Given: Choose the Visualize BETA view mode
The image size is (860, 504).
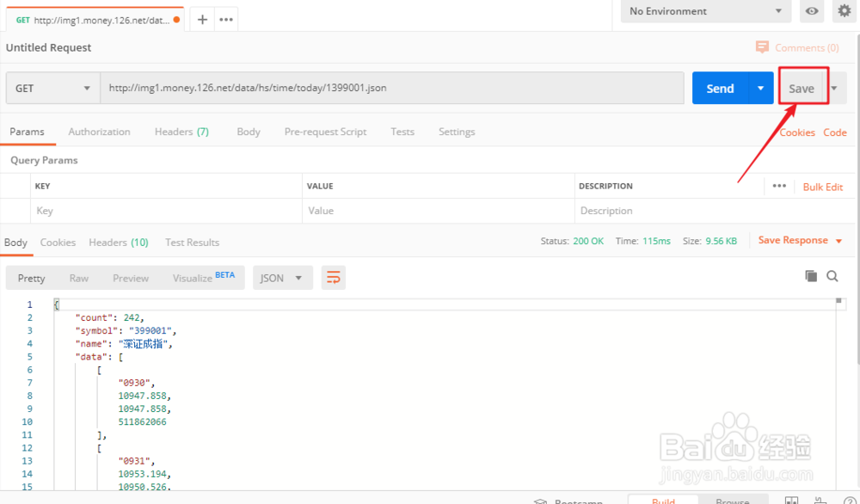Looking at the screenshot, I should [x=204, y=278].
